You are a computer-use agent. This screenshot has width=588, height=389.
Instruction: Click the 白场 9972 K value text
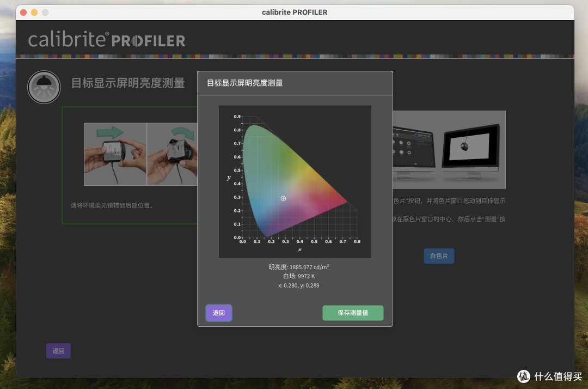[298, 276]
